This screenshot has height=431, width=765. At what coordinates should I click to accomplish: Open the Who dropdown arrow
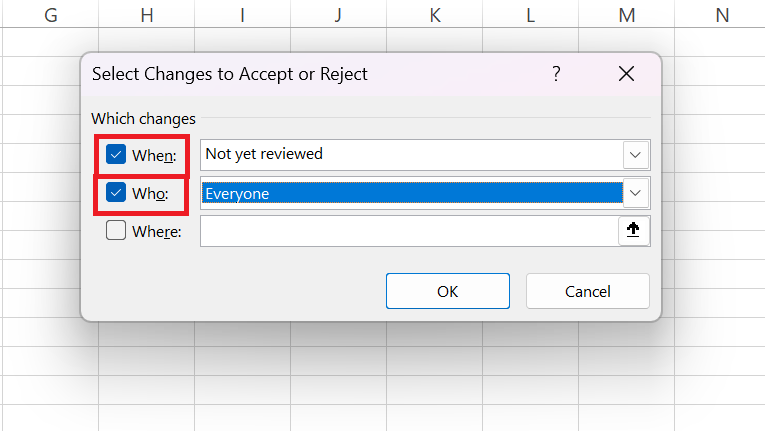[x=635, y=193]
